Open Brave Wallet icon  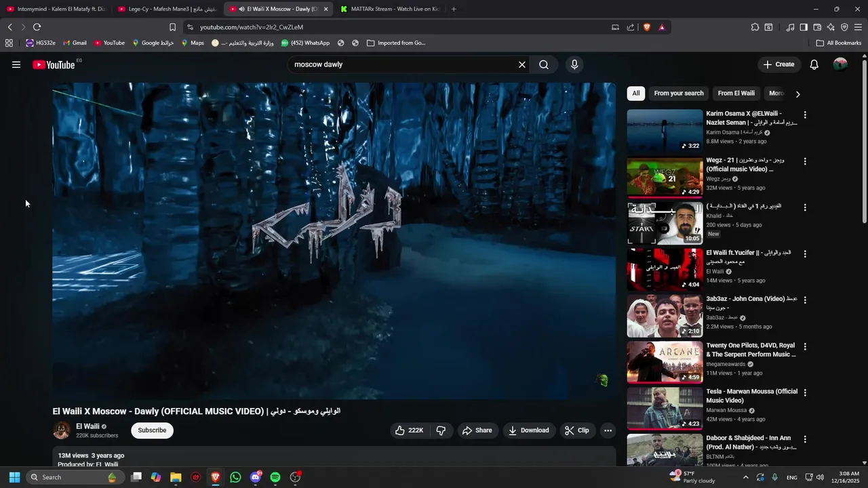817,27
